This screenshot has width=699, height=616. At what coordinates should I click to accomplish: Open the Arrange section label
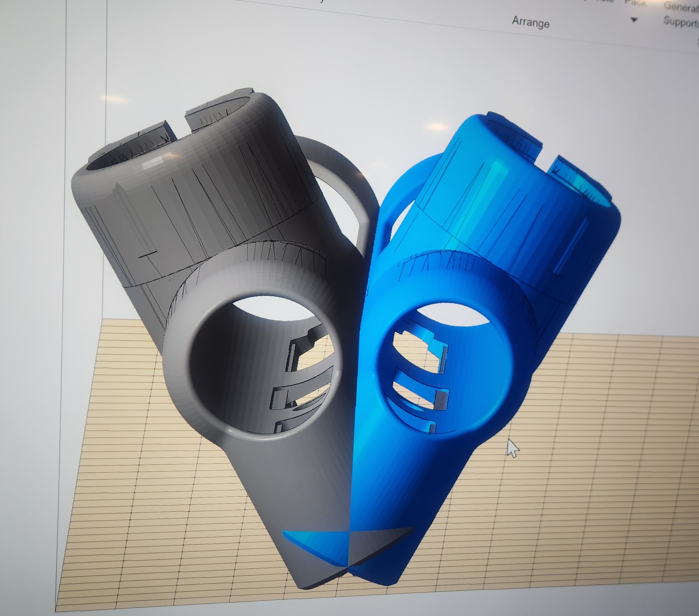[530, 22]
